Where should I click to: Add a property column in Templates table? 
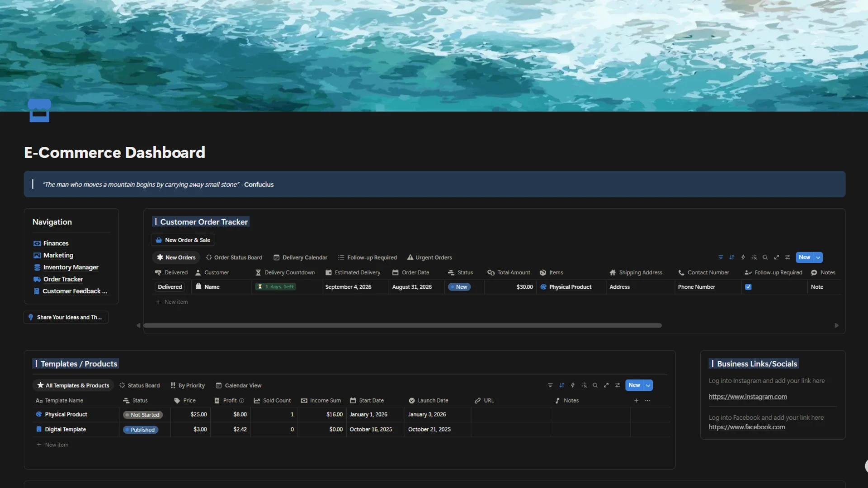click(636, 400)
